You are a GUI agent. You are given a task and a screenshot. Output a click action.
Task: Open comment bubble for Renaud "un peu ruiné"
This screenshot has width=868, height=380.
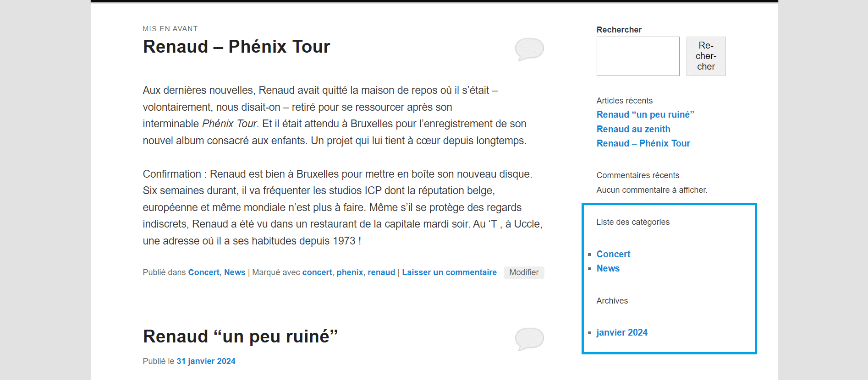click(x=529, y=339)
